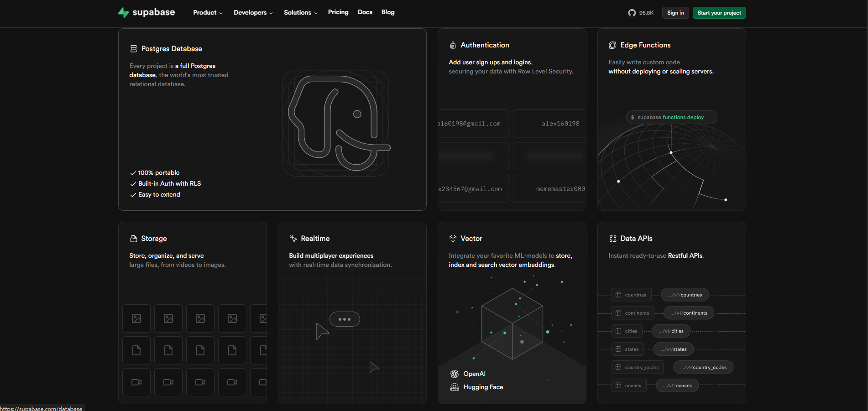Click the Sign in button
The height and width of the screenshot is (411, 868).
[x=675, y=13]
